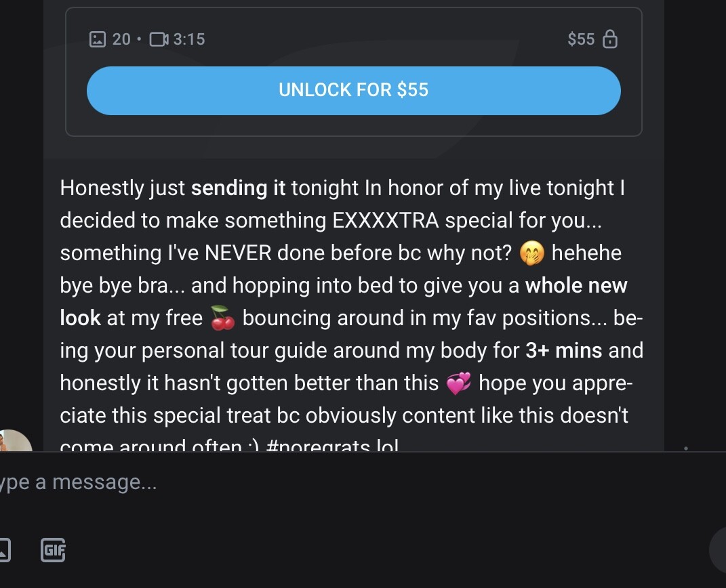The image size is (726, 588).
Task: Open the sender's profile avatar
Action: click(14, 442)
